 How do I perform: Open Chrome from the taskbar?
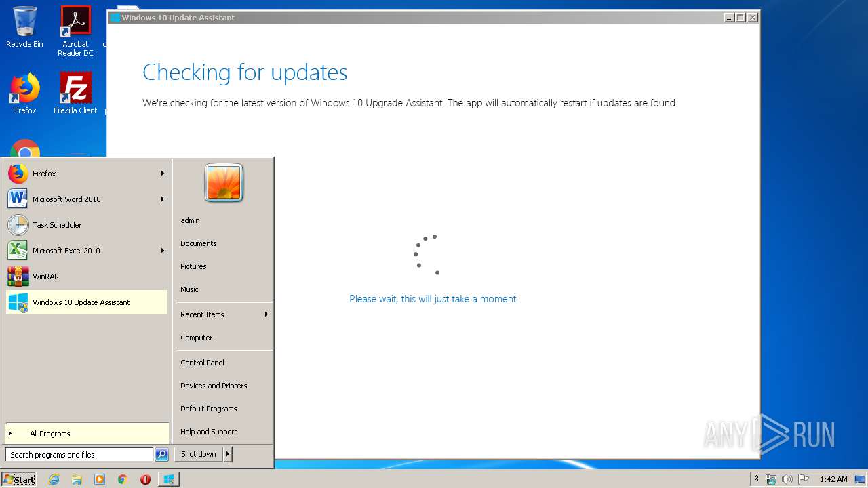coord(123,479)
